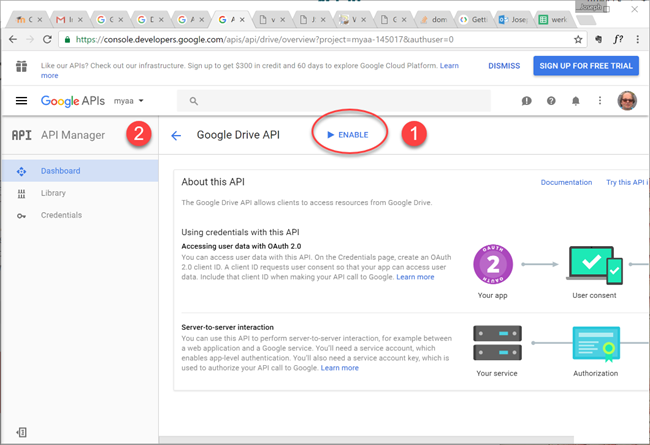
Task: Click the browser back arrow
Action: pos(13,39)
